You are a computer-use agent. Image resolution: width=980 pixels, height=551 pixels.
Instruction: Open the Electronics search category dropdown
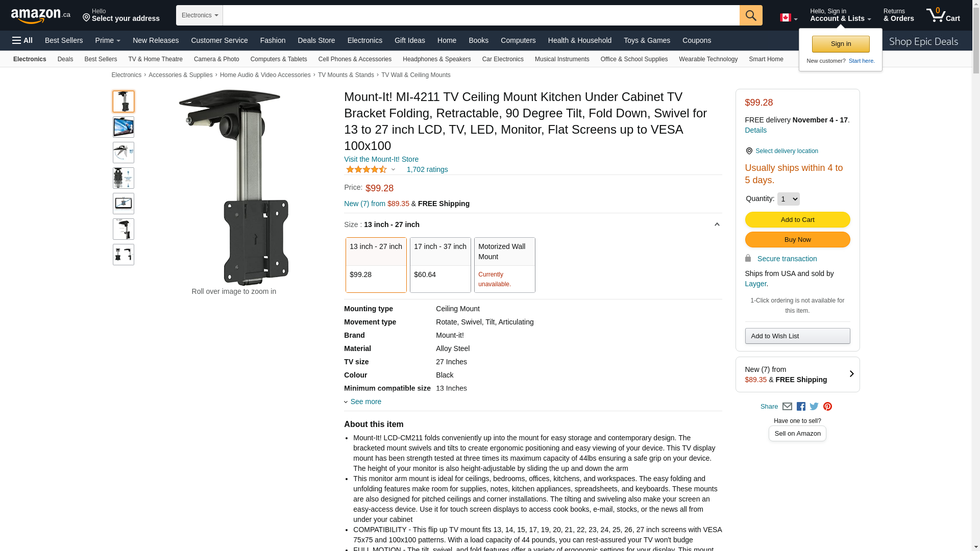(200, 15)
